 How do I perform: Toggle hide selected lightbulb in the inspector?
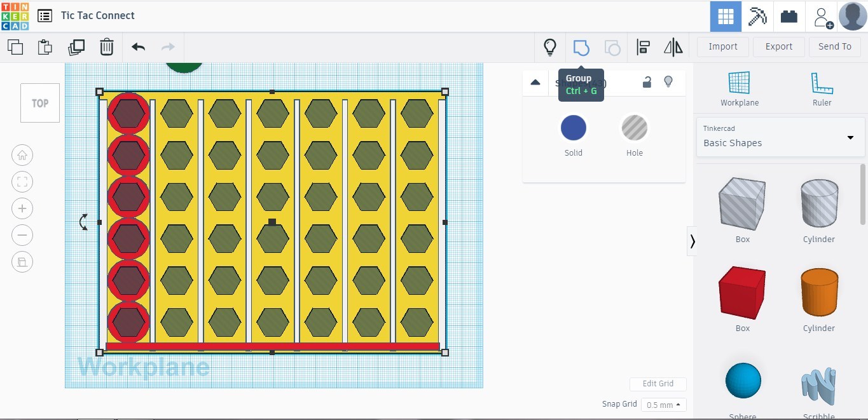668,82
